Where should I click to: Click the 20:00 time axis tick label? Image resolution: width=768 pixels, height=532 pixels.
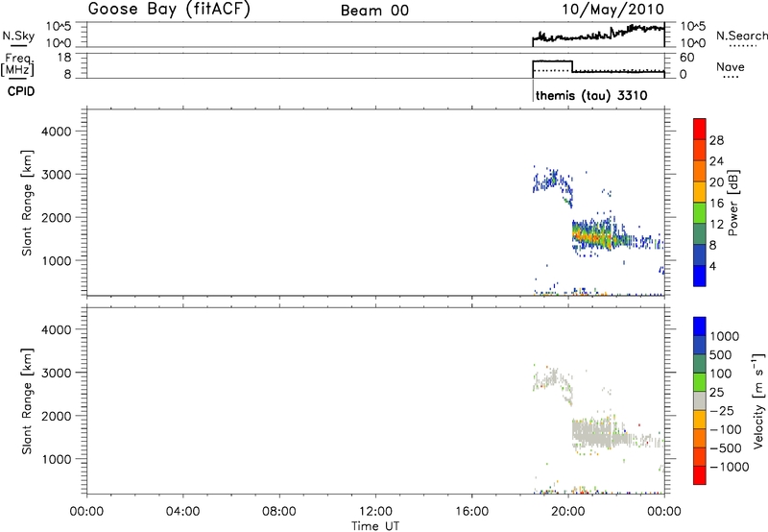568,512
